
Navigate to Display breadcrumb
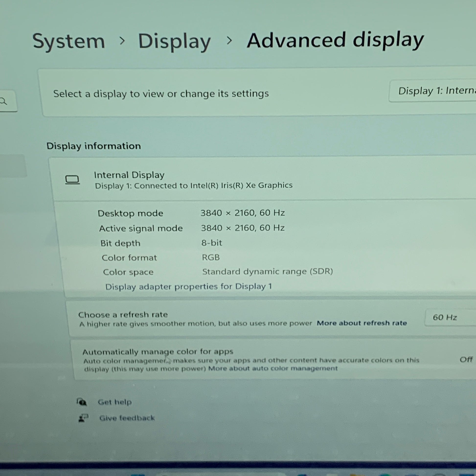click(174, 41)
